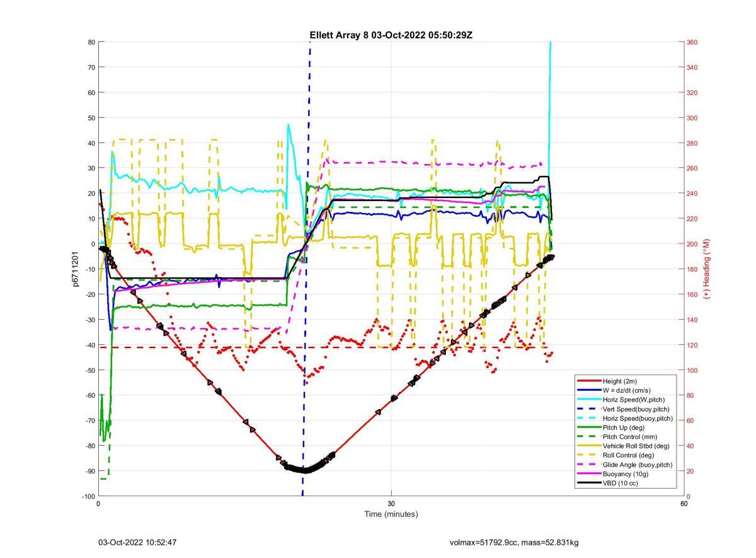The width and height of the screenshot is (756, 558).
Task: Select the heading axis tick label "240"
Action: point(692,194)
